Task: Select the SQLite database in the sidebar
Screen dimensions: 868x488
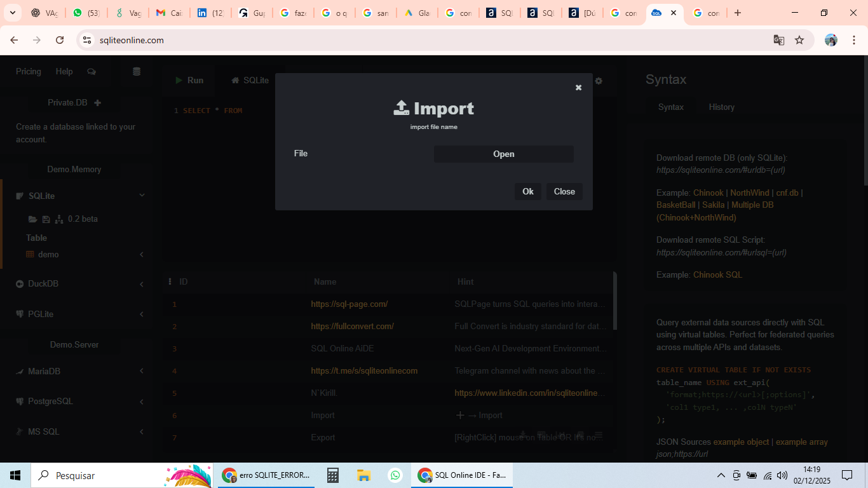Action: [x=42, y=196]
